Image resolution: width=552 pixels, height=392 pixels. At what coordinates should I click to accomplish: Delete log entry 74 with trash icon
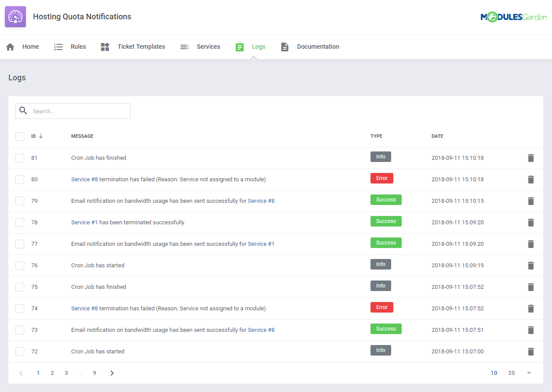[x=531, y=309]
